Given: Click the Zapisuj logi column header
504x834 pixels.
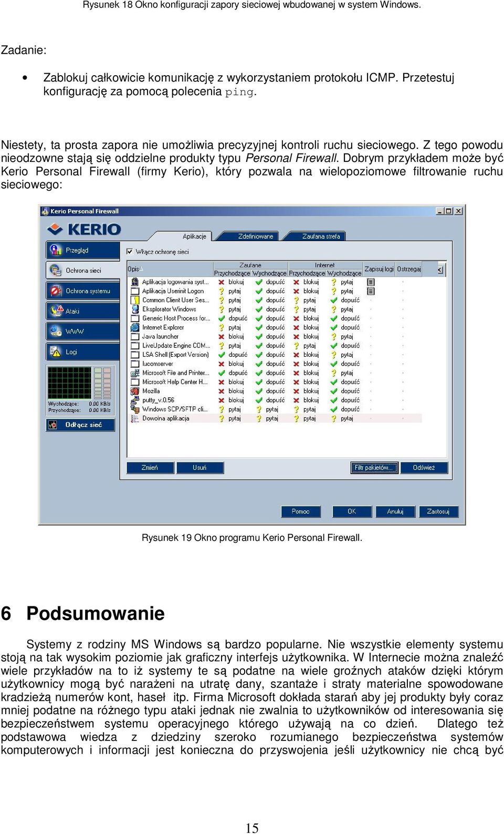Looking at the screenshot, I should [x=379, y=269].
